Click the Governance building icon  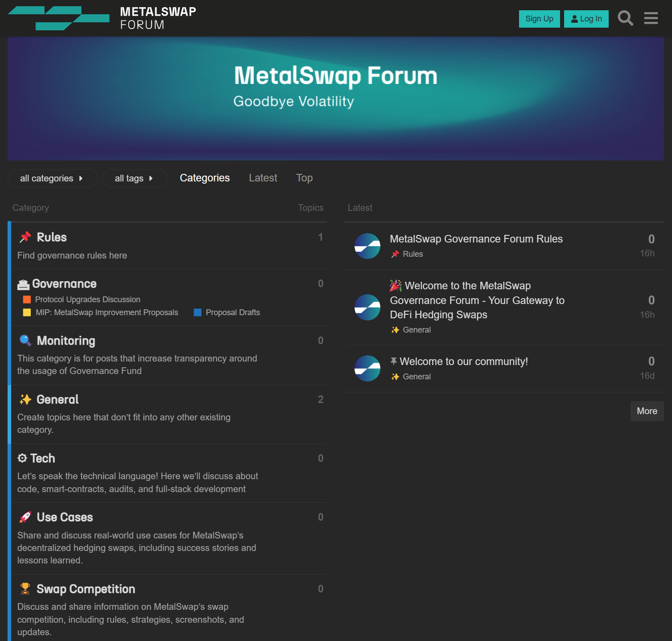(23, 284)
